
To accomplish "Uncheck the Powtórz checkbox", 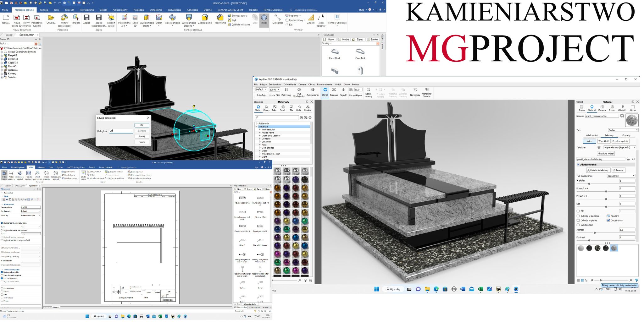I will (x=608, y=216).
